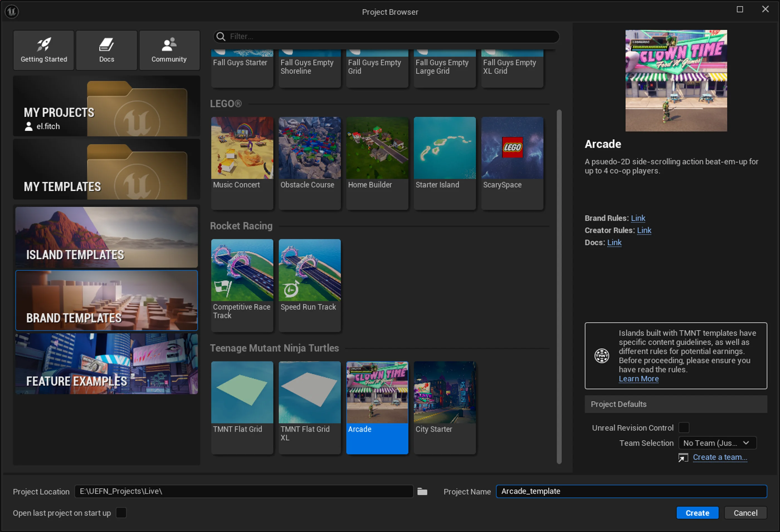The height and width of the screenshot is (532, 780).
Task: Switch to Brand Templates category
Action: (x=106, y=301)
